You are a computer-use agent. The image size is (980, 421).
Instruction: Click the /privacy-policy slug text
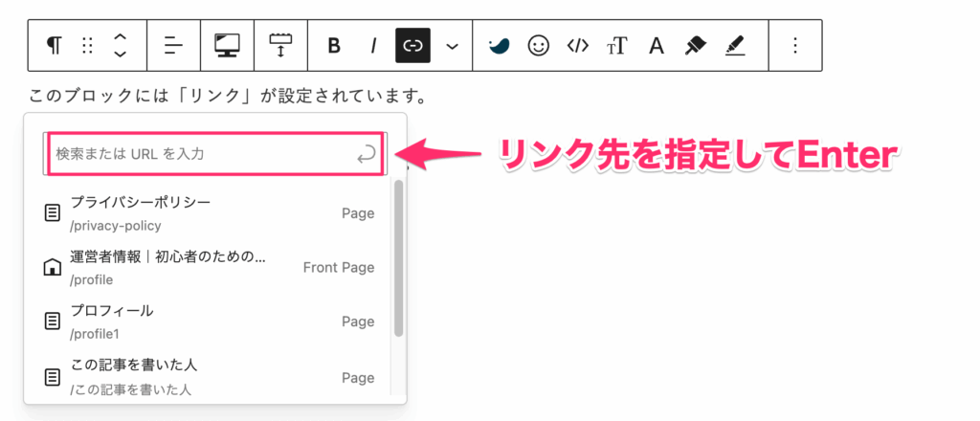pos(116,226)
